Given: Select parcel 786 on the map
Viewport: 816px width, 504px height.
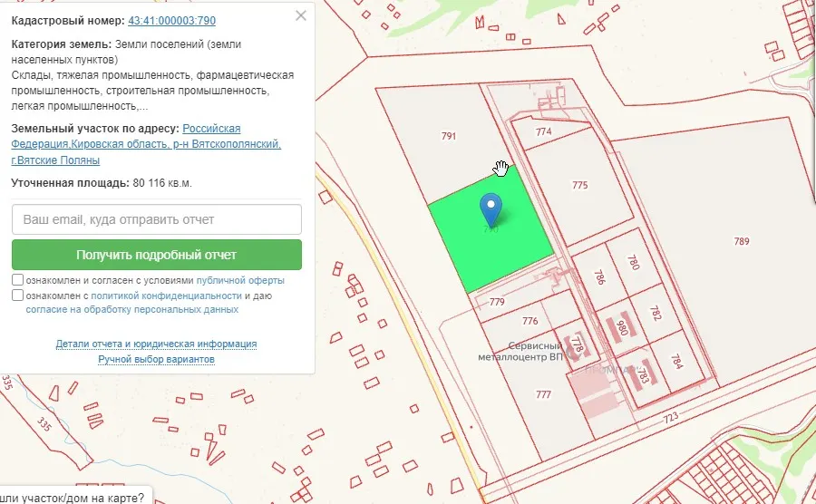Looking at the screenshot, I should point(599,277).
